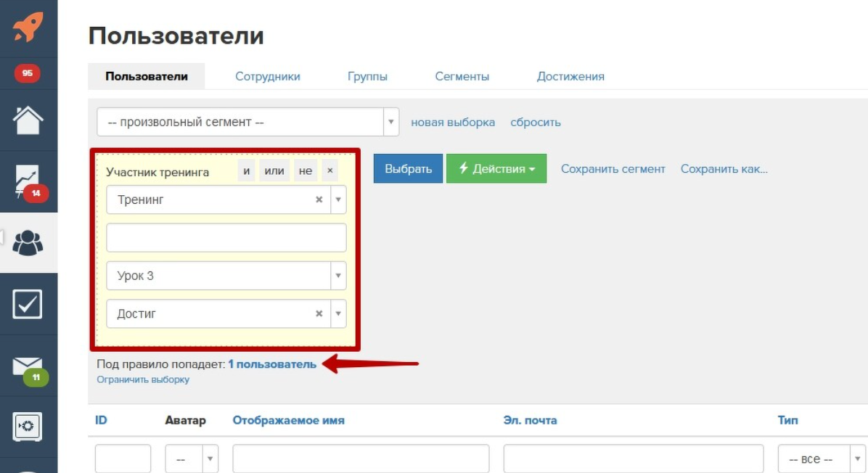Open the произвольный сегмент combo box
Screen dimensions: 868x473
pyautogui.click(x=248, y=122)
